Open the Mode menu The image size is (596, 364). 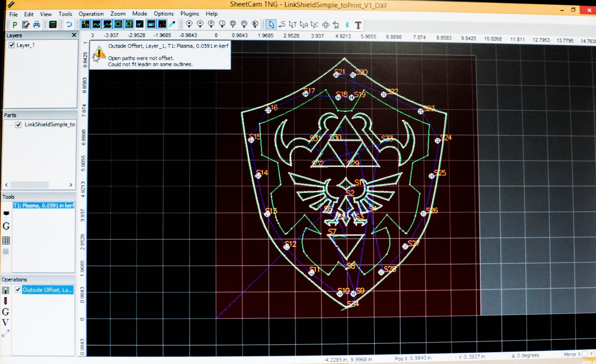click(x=139, y=14)
